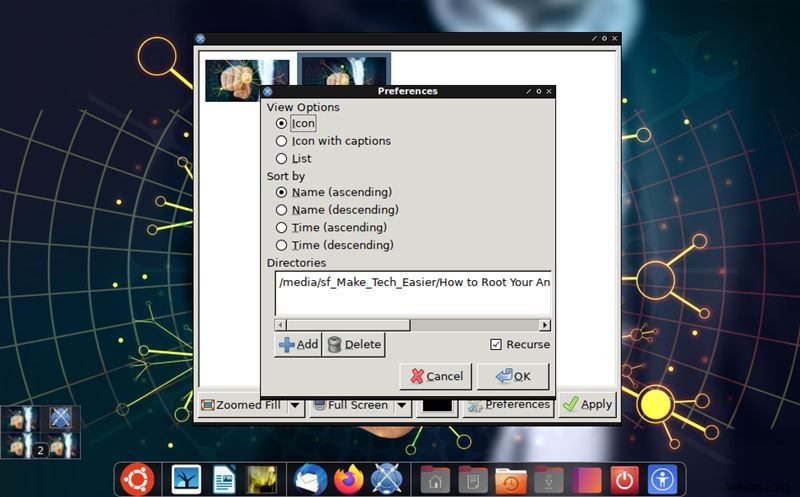Viewport: 800px width, 497px height.
Task: Maximize the Nitrogen main window
Action: 605,38
